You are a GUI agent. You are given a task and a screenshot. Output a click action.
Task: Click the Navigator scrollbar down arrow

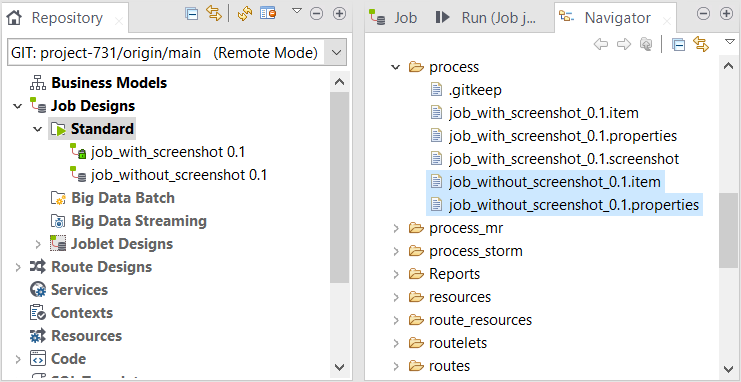point(729,368)
